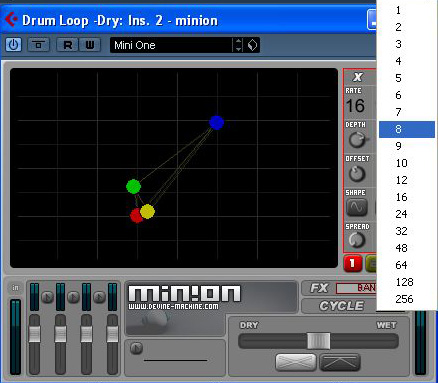
Task: Open the preset management diamond icon
Action: coord(252,45)
